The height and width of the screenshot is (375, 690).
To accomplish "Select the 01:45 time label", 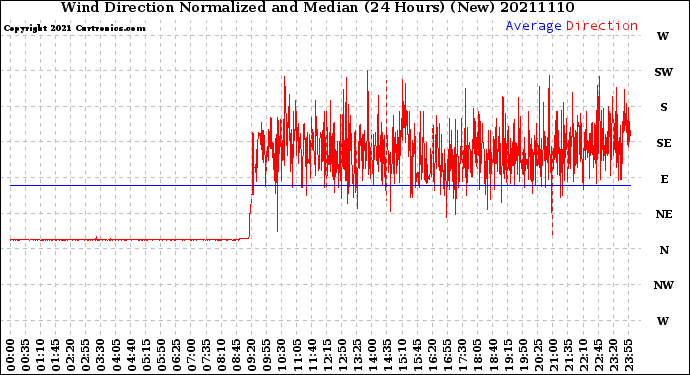I will pos(56,355).
